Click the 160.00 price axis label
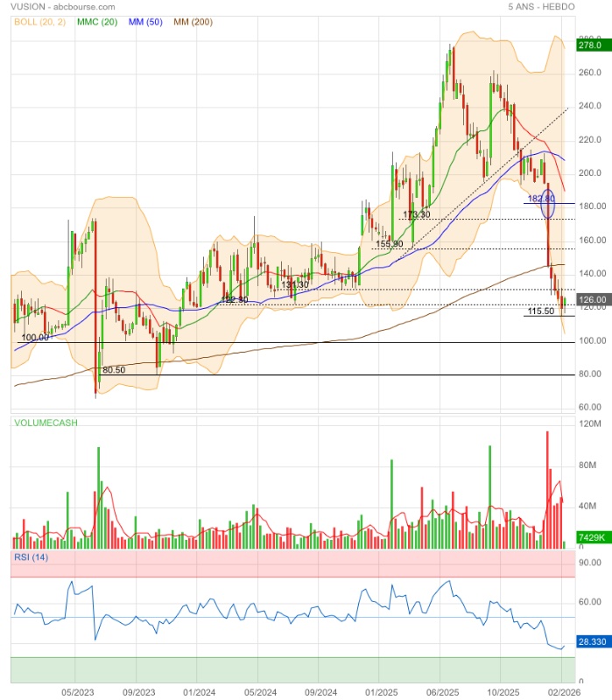The image size is (612, 700). point(592,240)
